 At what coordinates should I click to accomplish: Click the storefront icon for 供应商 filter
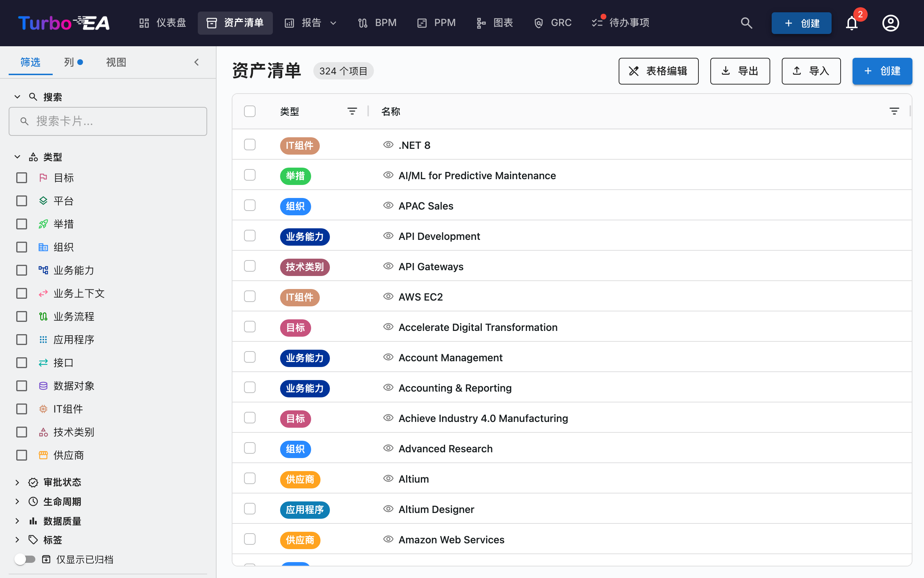click(x=43, y=455)
